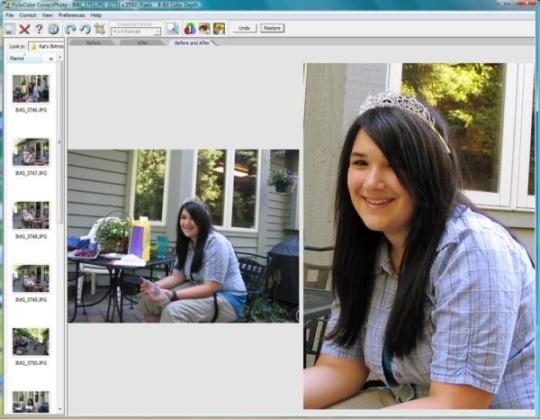Select thumbnail IMG_3749.JPG
The image size is (540, 419).
(x=31, y=278)
